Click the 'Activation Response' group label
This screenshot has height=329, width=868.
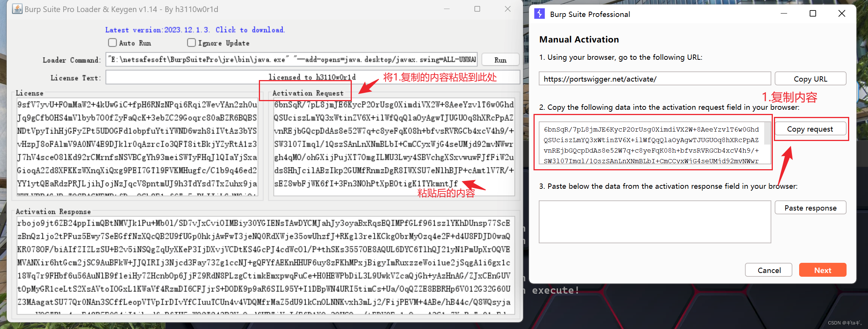(53, 212)
